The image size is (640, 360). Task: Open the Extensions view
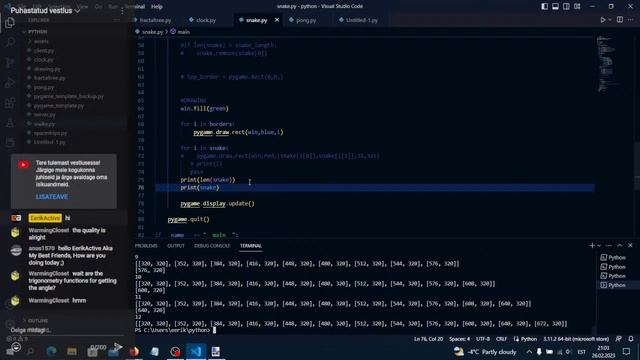(x=10, y=102)
